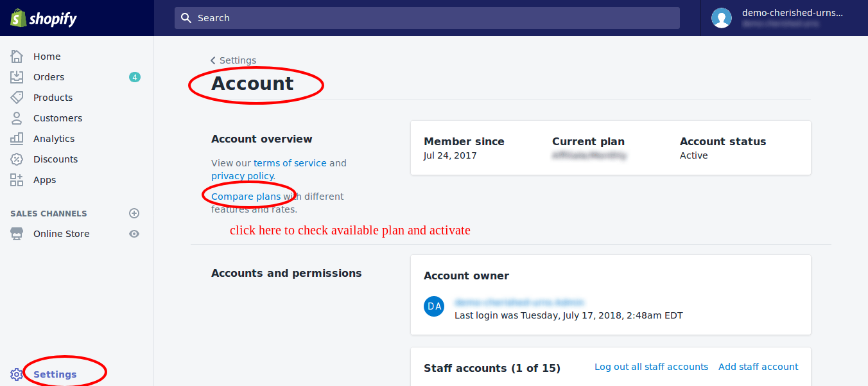Click the Member since label
Image resolution: width=868 pixels, height=386 pixels.
point(464,142)
